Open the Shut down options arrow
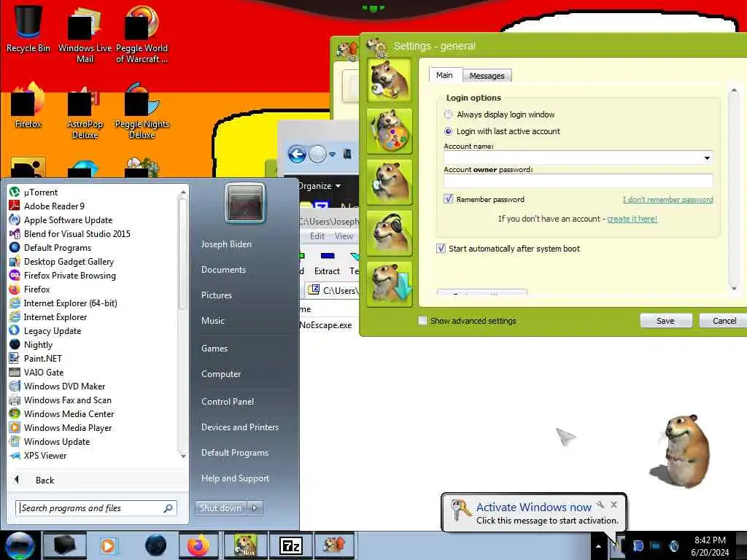The width and height of the screenshot is (747, 560). tap(255, 508)
